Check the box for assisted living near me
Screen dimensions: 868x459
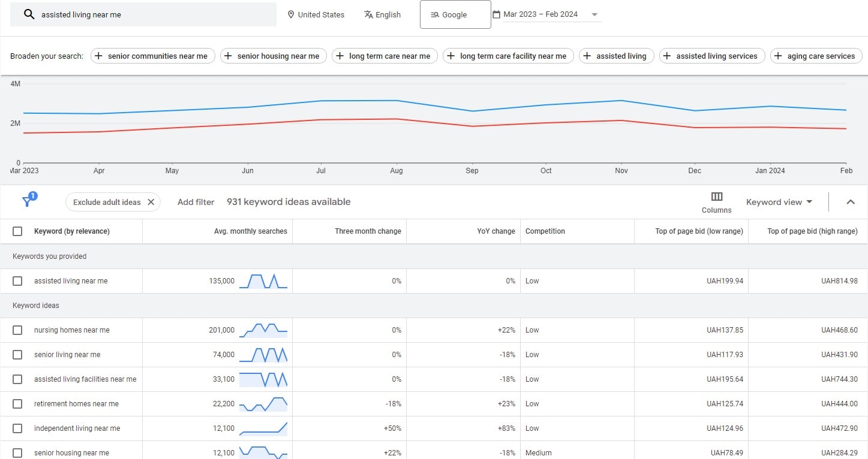pyautogui.click(x=17, y=281)
